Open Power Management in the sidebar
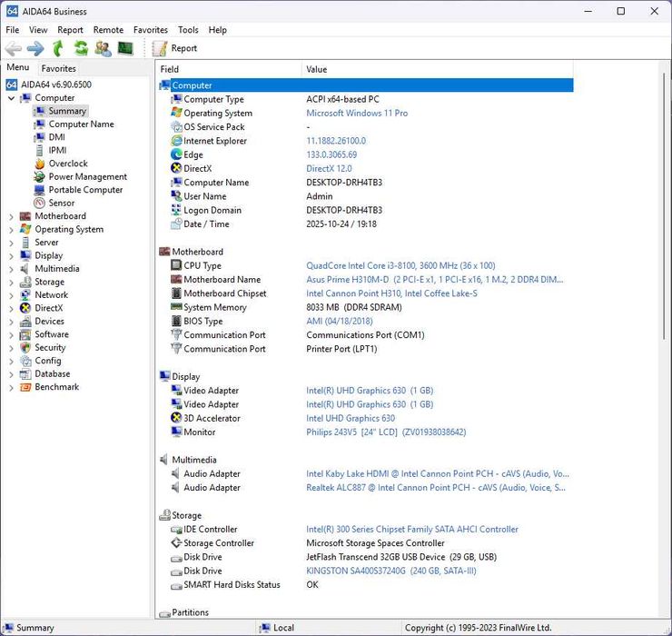 pos(87,177)
